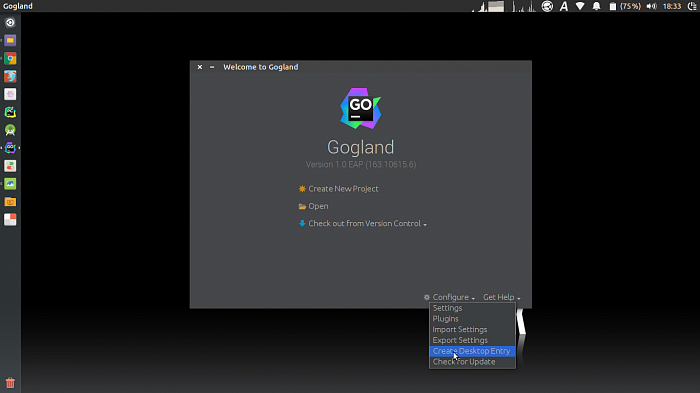700x393 pixels.
Task: Click the 18:33 clock
Action: tap(672, 6)
